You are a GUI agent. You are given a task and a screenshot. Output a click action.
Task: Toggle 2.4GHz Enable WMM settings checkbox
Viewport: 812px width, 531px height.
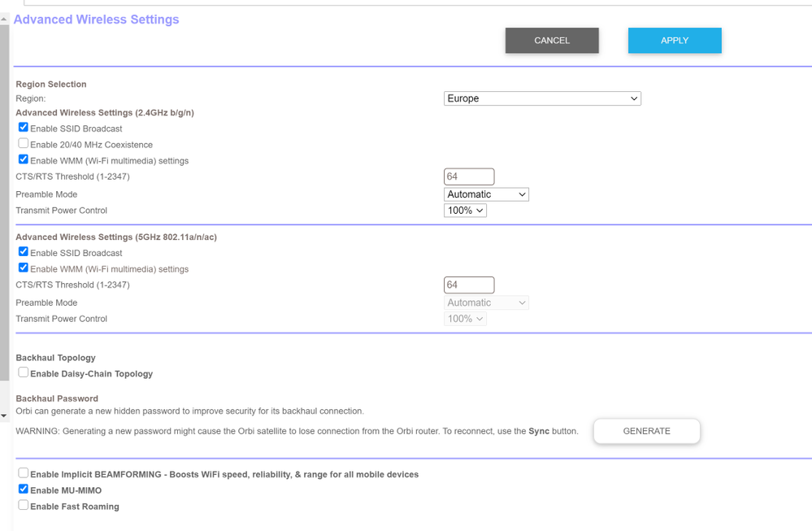24,159
